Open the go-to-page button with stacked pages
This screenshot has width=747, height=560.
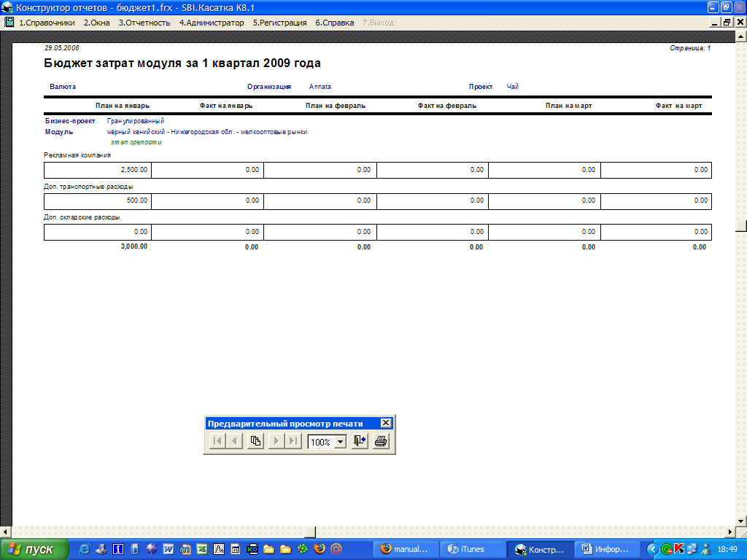[x=255, y=441]
